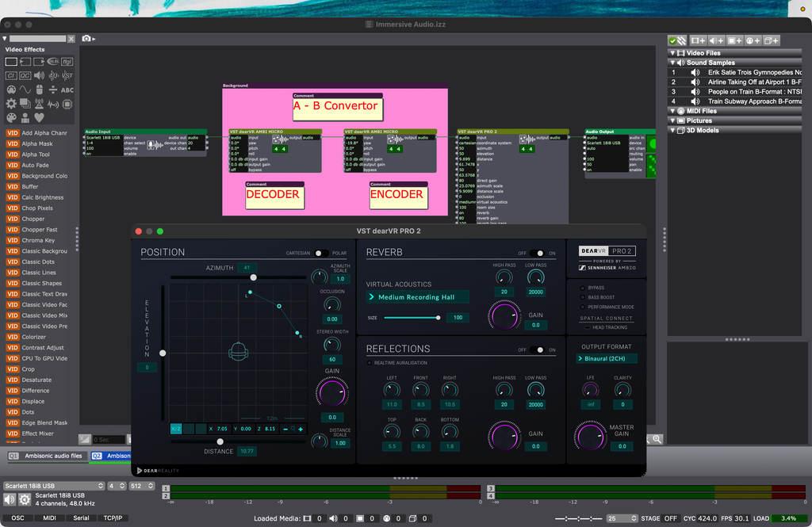This screenshot has width=812, height=527.
Task: Select the AU audio units toolbox category
Action: pos(53,75)
